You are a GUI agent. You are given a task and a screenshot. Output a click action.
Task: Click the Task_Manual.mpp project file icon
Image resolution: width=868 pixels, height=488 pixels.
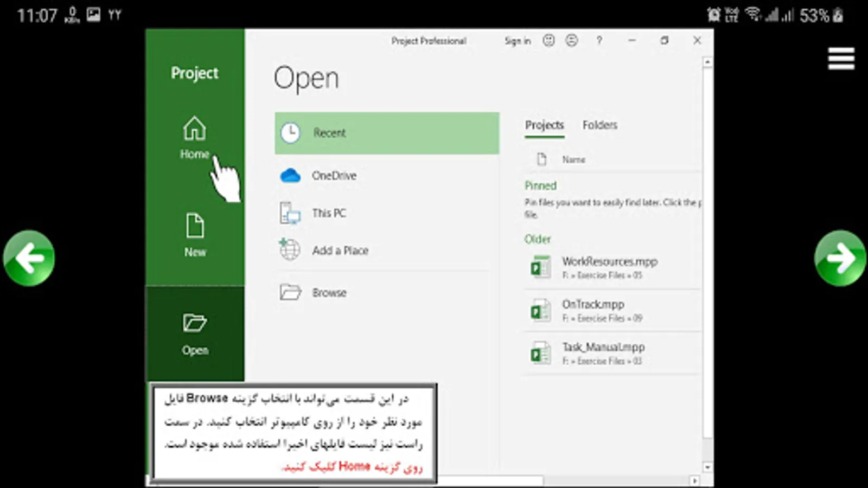(x=540, y=353)
